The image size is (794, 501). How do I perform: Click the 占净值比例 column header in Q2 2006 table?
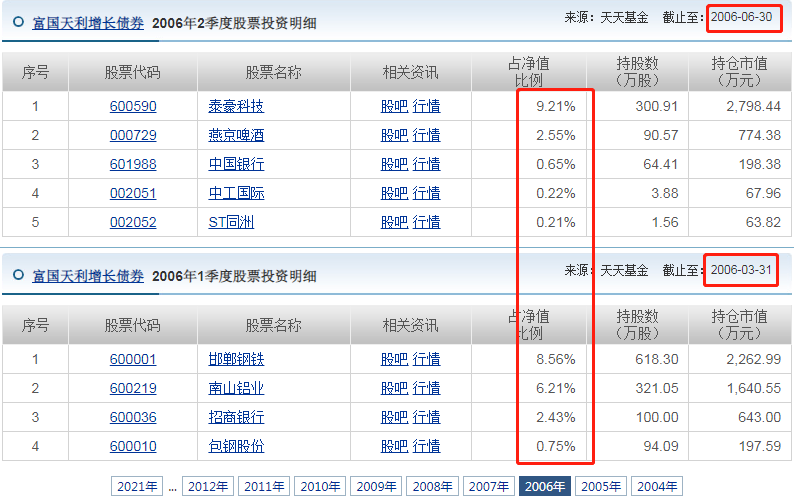click(529, 72)
